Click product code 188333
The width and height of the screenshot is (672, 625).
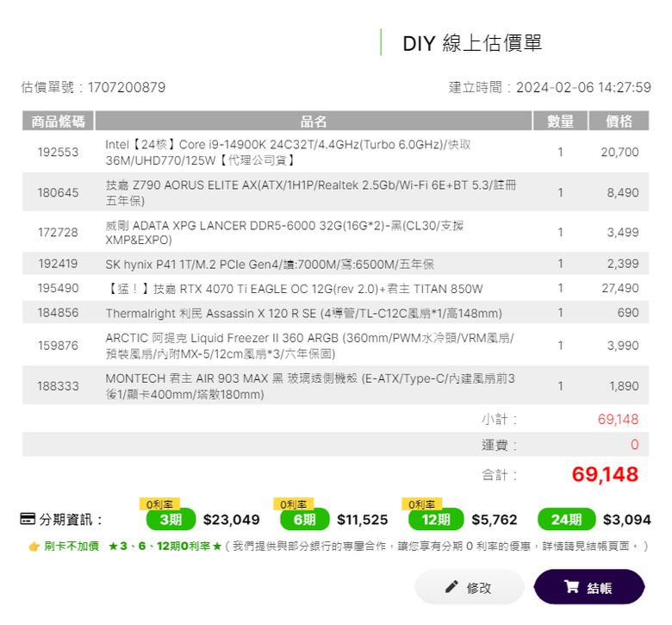click(58, 386)
